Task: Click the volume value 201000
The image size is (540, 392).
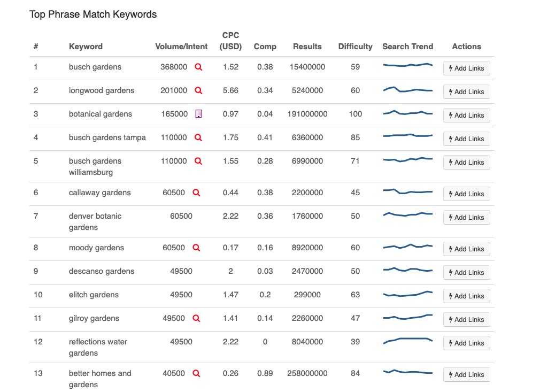Action: pos(174,90)
